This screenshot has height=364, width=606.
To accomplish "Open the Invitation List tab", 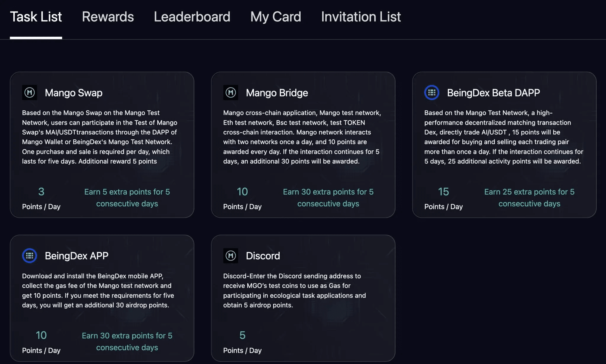I will click(361, 17).
